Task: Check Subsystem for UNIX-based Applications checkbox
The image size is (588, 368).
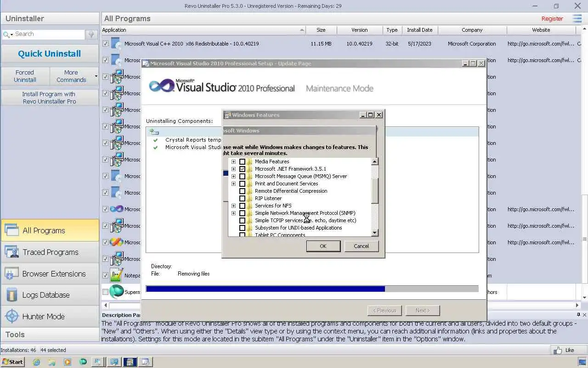Action: point(242,228)
